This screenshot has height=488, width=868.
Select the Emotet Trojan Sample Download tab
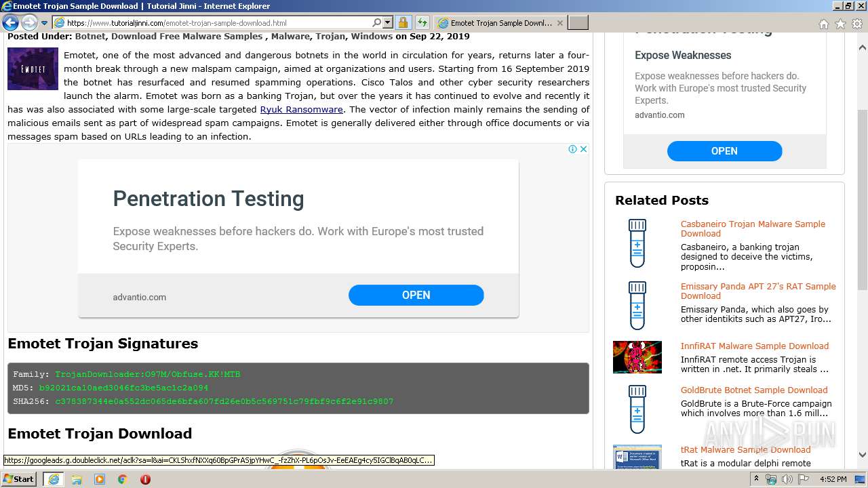[x=500, y=22]
